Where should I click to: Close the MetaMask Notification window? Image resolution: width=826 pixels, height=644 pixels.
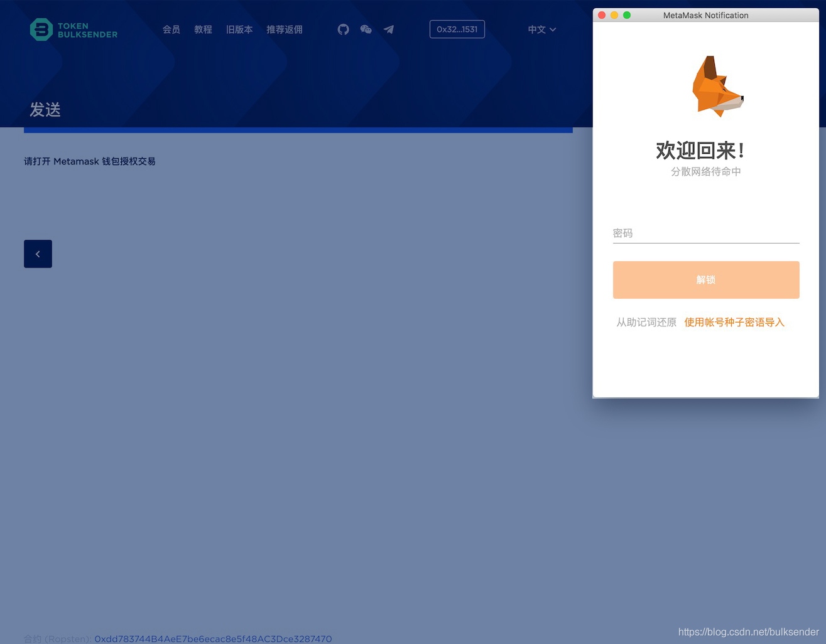click(x=602, y=15)
